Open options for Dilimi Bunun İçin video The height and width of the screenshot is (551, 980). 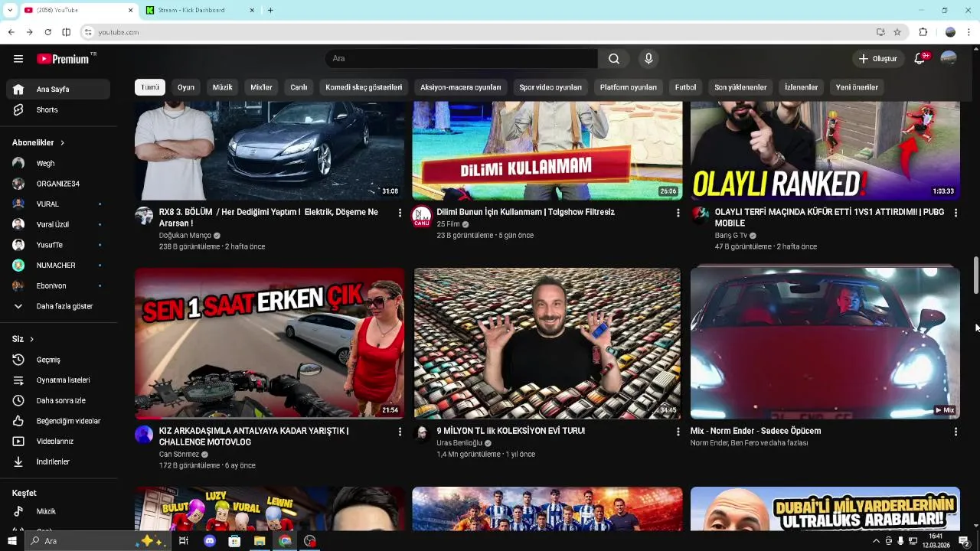[x=678, y=213]
